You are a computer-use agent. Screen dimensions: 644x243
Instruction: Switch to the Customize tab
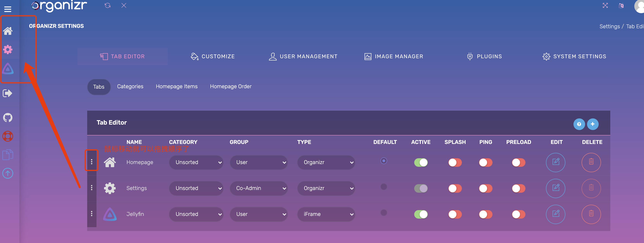tap(213, 56)
